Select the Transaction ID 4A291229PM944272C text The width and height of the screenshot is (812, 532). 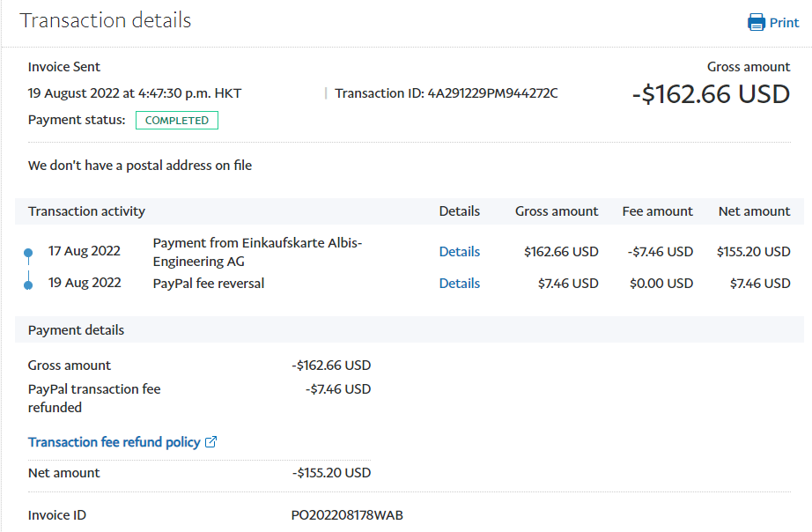tap(492, 93)
